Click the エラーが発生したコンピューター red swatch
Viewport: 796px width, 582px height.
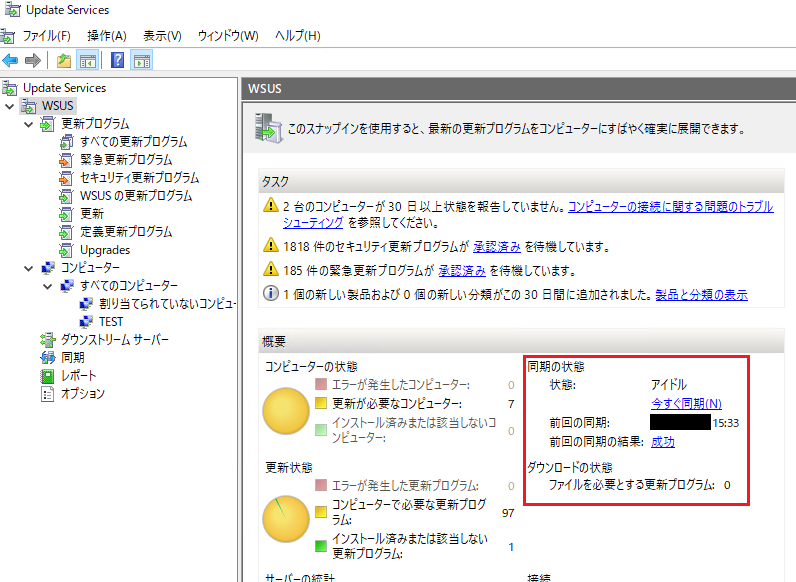point(321,384)
